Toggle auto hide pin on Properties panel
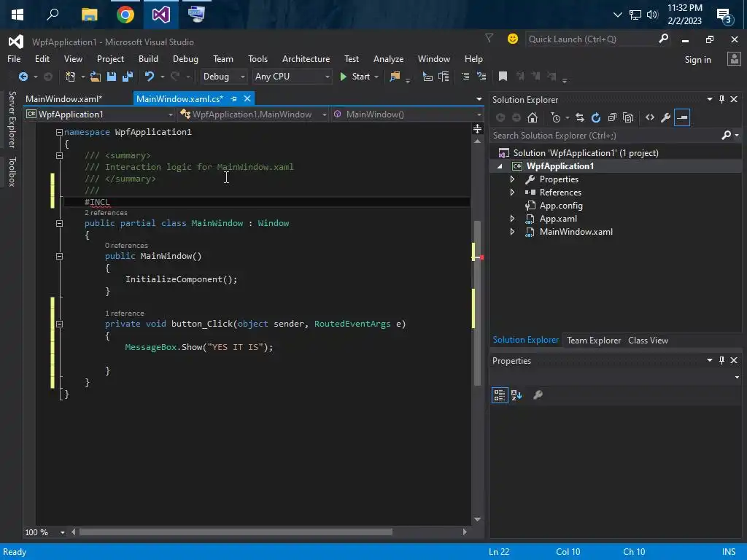This screenshot has width=747, height=560. [x=721, y=360]
